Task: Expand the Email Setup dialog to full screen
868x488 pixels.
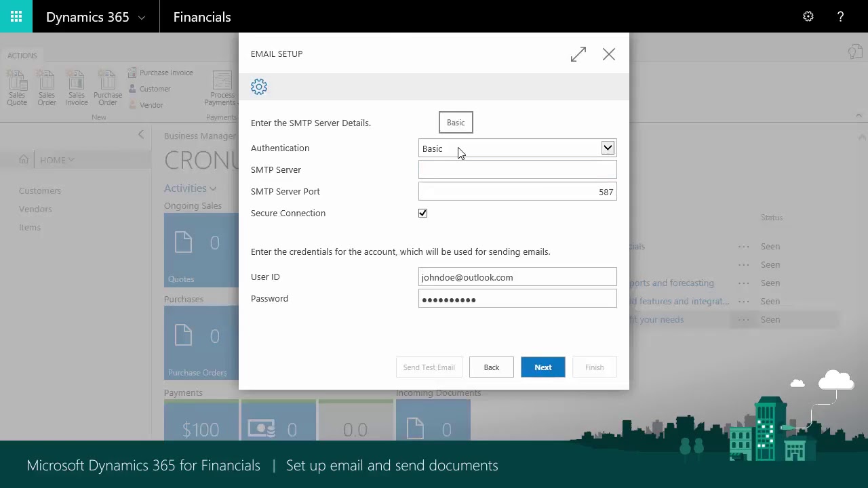Action: [578, 54]
